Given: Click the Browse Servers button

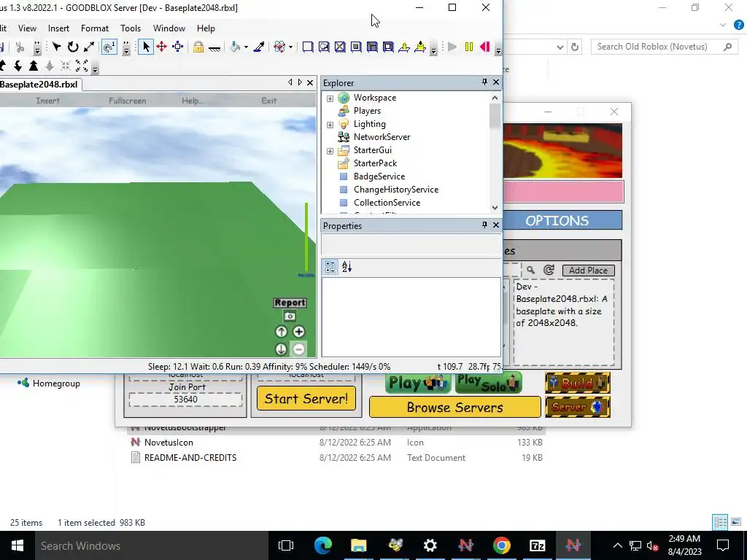Looking at the screenshot, I should tap(455, 407).
